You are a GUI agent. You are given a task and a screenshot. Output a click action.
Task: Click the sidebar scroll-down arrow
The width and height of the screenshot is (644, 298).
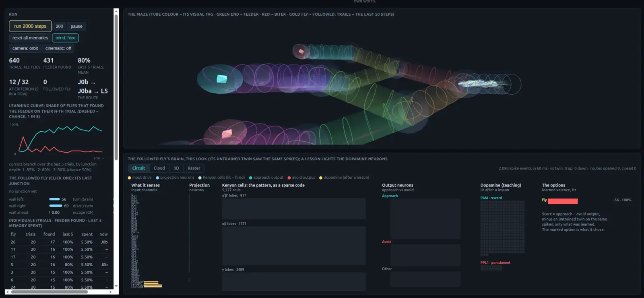pyautogui.click(x=116, y=286)
